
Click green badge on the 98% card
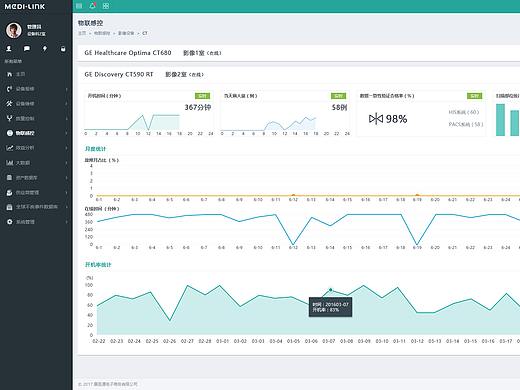474,96
